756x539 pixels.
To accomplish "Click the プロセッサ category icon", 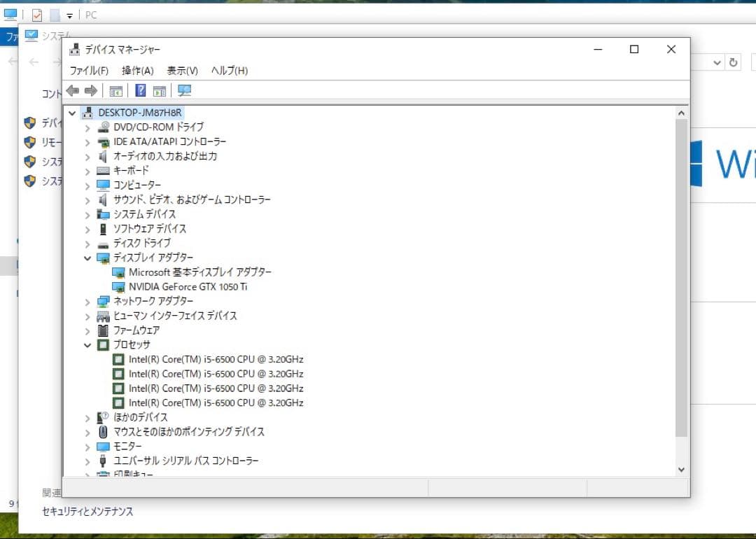I will (x=103, y=344).
